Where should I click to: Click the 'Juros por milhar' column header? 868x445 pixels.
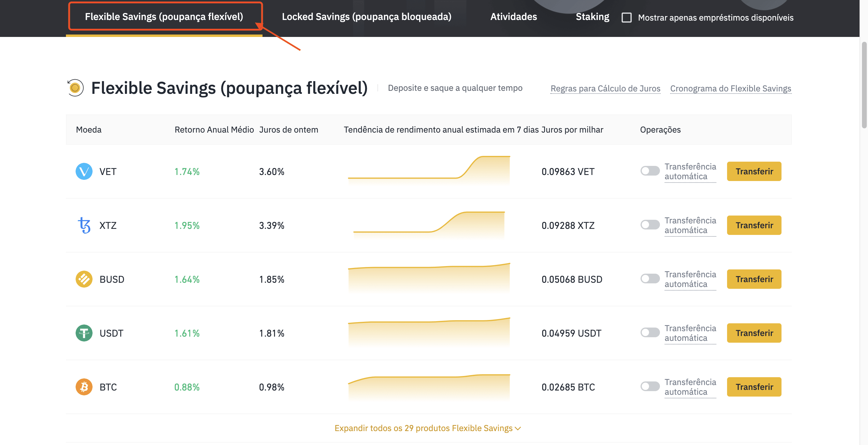coord(572,130)
